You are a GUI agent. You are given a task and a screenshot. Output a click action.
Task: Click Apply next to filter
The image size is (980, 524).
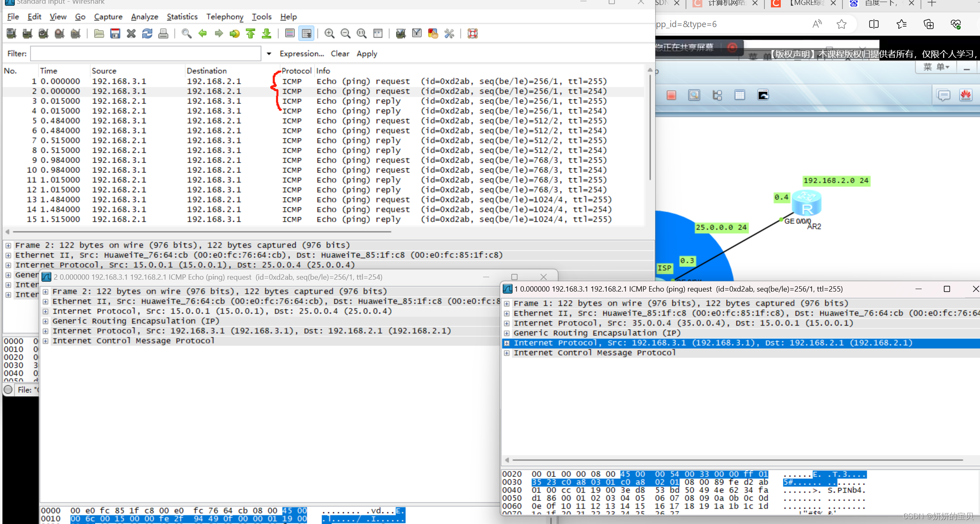click(366, 54)
